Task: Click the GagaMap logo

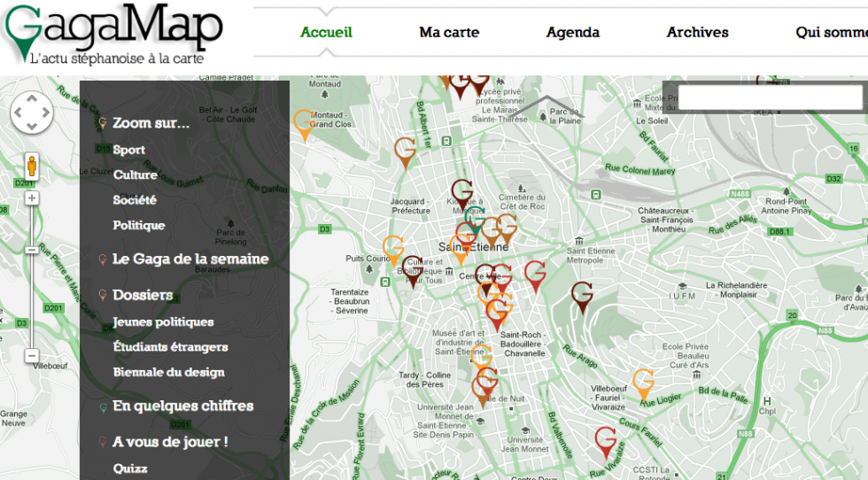Action: coord(113,35)
